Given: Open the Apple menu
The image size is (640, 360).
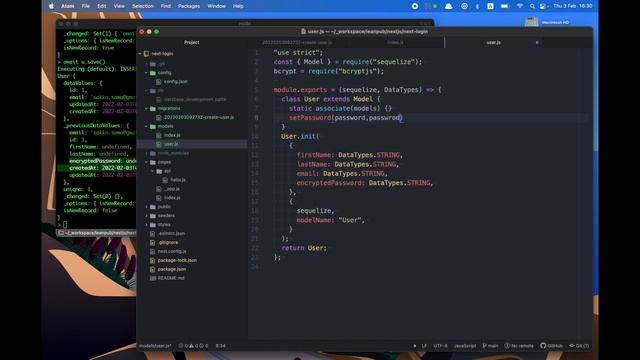Looking at the screenshot, I should (x=51, y=6).
